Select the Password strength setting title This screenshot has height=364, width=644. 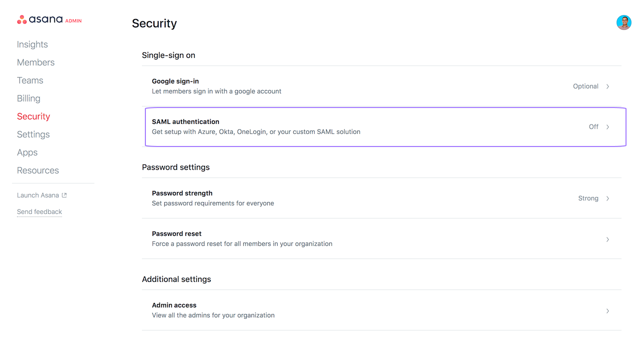pyautogui.click(x=182, y=193)
